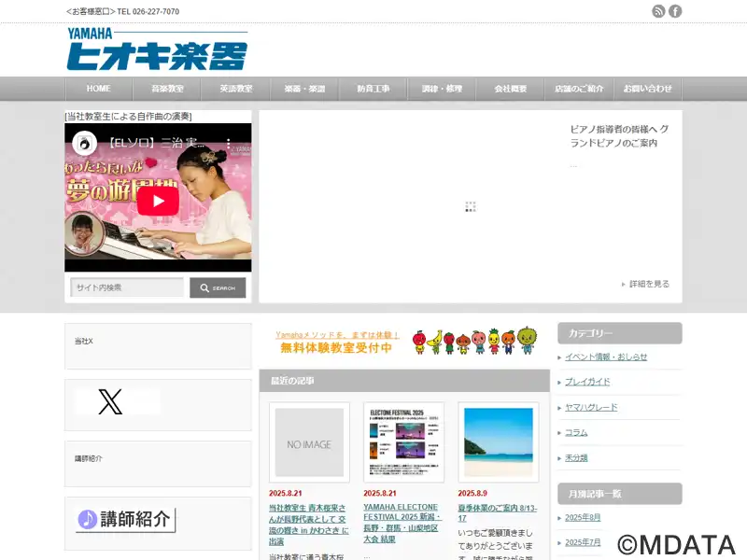Open the 店舗のご紹介 menu item
Screen dimensions: 747x560
click(x=579, y=89)
